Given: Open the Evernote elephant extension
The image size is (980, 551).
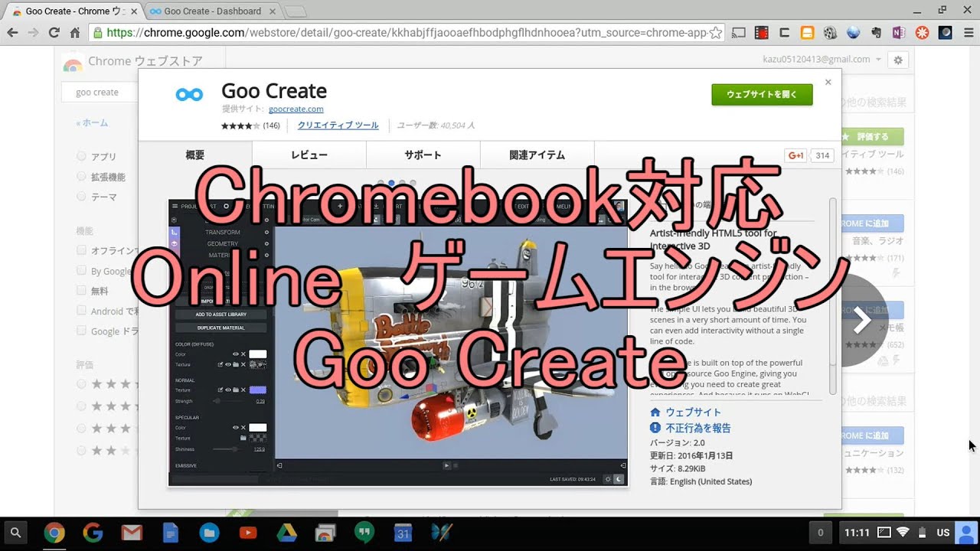Looking at the screenshot, I should coord(876,33).
